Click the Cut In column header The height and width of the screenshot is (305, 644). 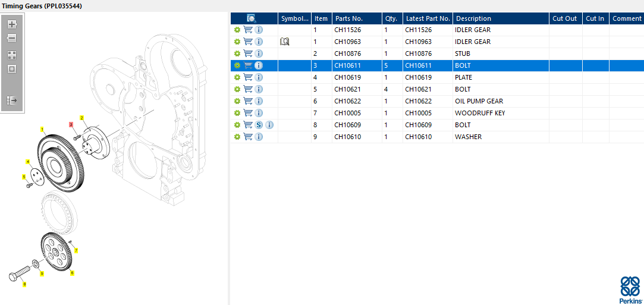[x=595, y=18]
